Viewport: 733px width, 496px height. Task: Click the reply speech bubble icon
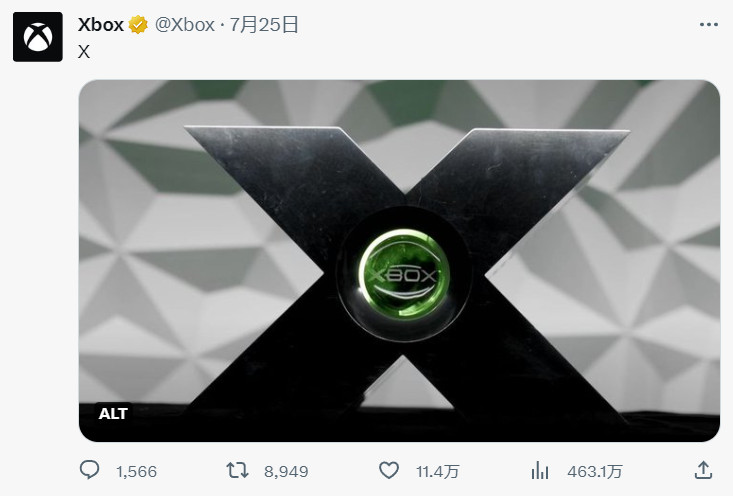89,470
